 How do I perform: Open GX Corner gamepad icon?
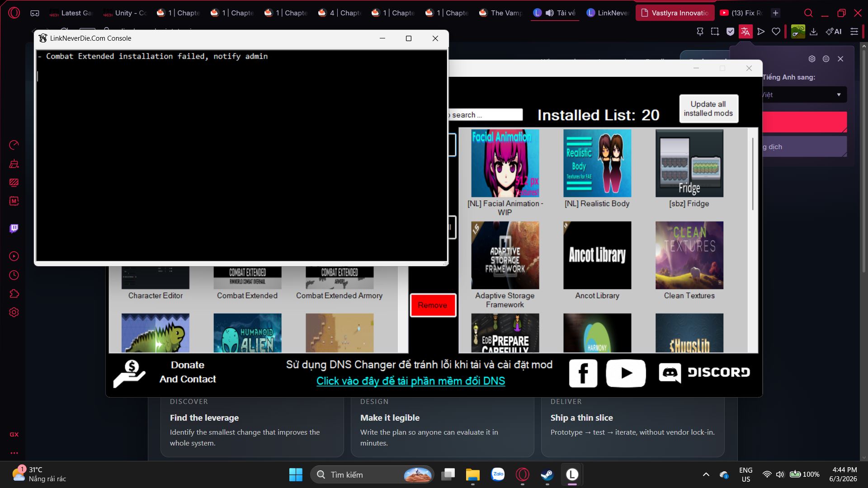coord(35,13)
